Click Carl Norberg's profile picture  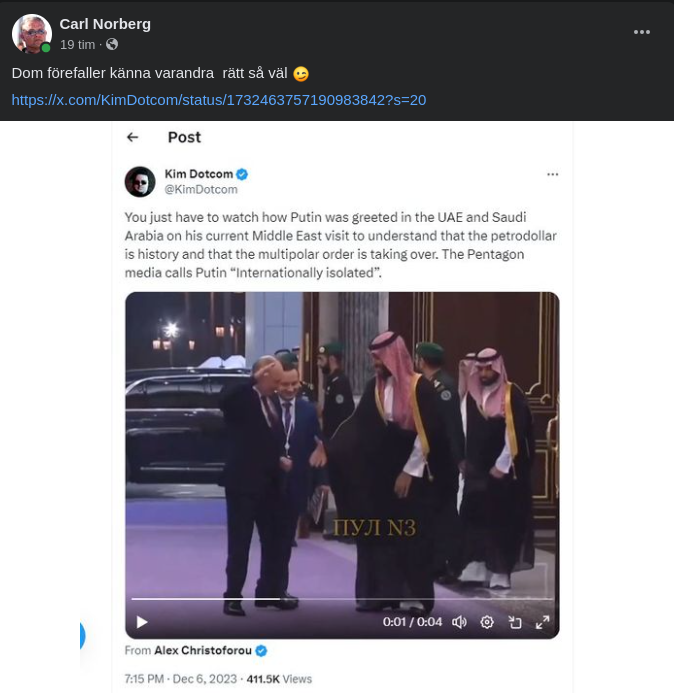31,34
